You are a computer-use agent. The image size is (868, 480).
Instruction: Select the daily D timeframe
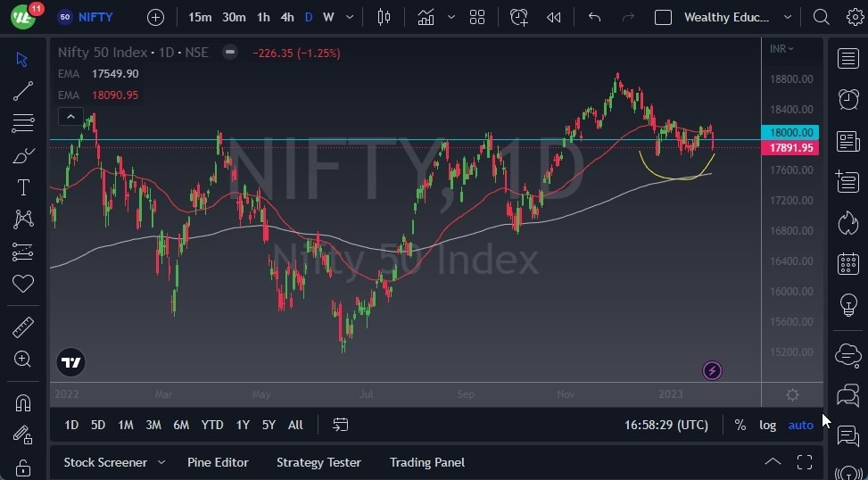tap(309, 18)
